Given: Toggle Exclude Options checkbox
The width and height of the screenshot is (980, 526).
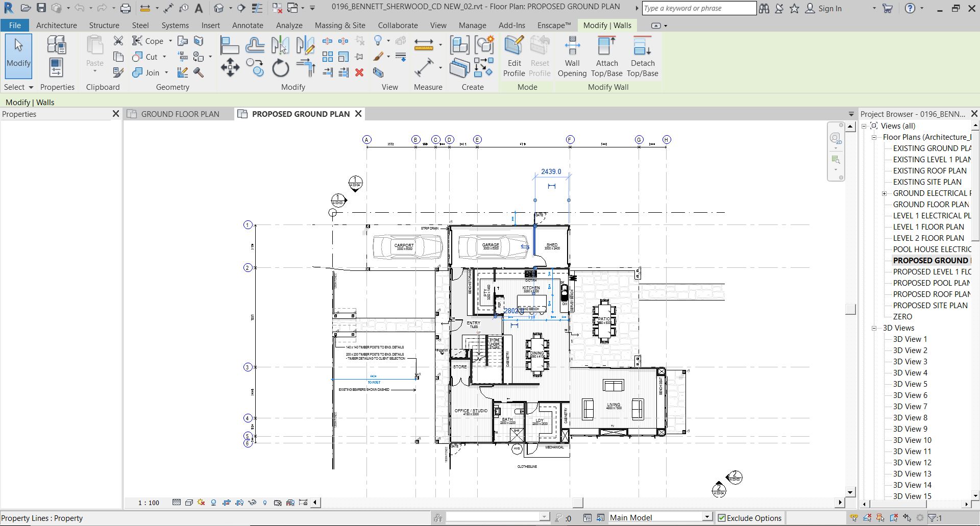Looking at the screenshot, I should click(721, 518).
